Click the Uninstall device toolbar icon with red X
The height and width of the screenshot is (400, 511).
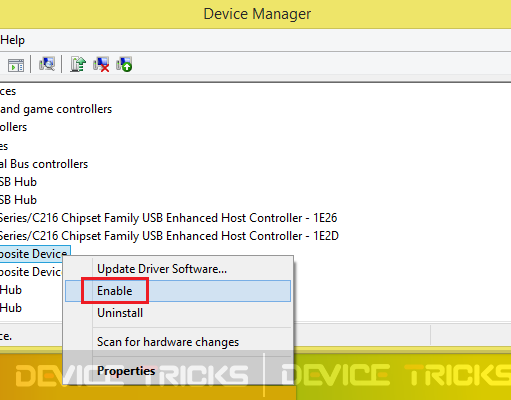(x=101, y=64)
